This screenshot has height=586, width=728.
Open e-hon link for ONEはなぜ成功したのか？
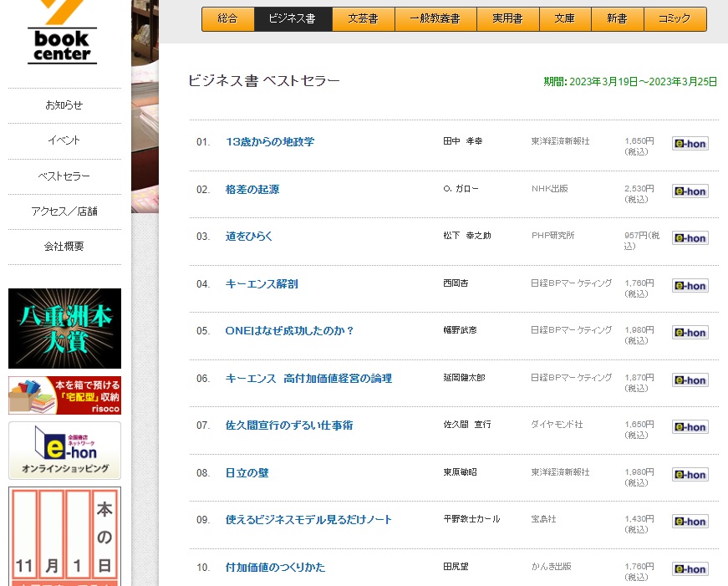point(690,333)
